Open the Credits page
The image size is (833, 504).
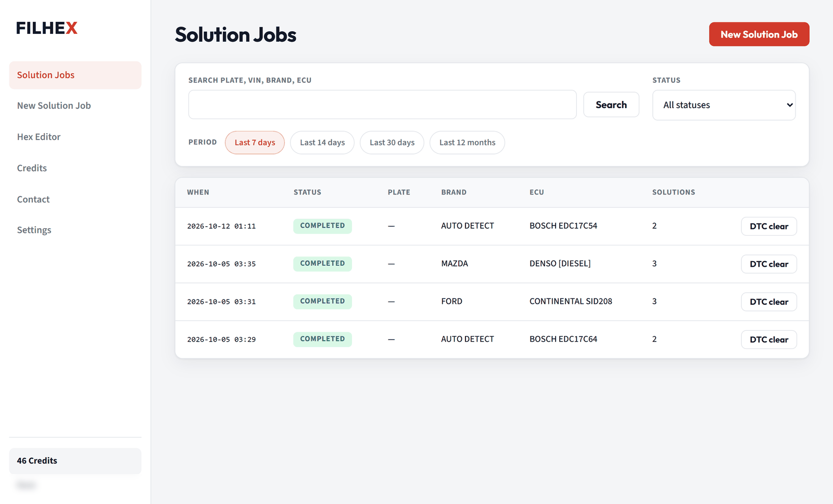click(x=75, y=168)
